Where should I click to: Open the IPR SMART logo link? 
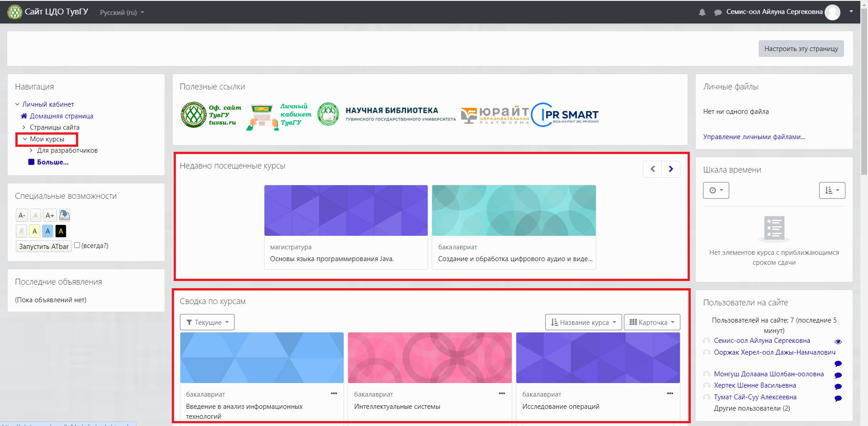point(565,115)
